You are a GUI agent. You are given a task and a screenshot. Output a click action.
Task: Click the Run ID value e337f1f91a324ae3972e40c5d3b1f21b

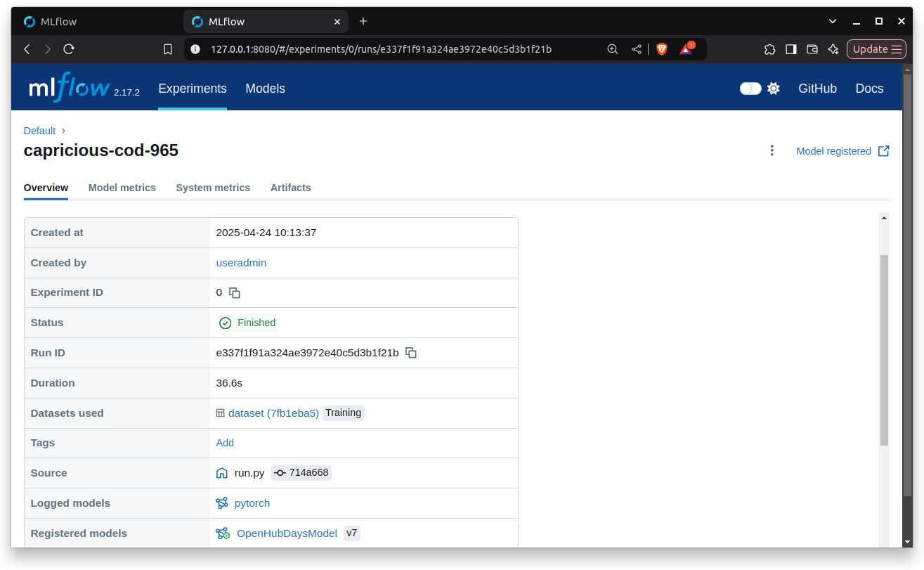pyautogui.click(x=307, y=353)
